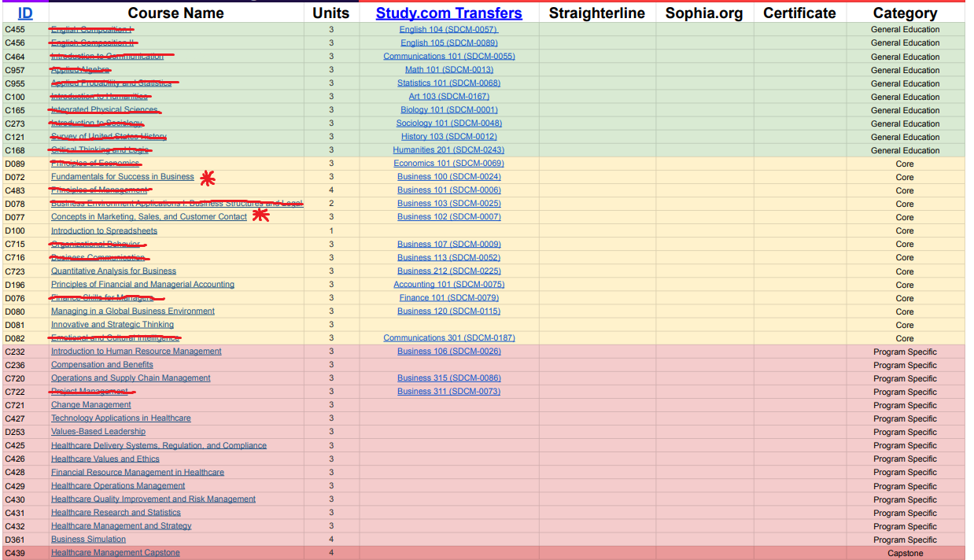Open Managing in a Global Business Environment
This screenshot has width=974, height=560.
click(x=133, y=311)
